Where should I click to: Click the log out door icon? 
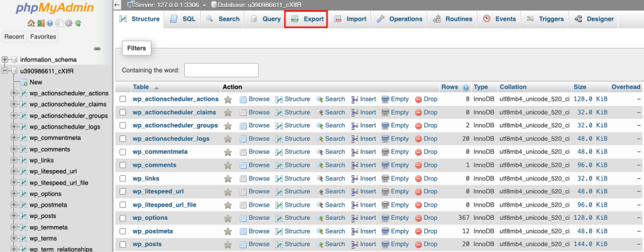coord(40,23)
